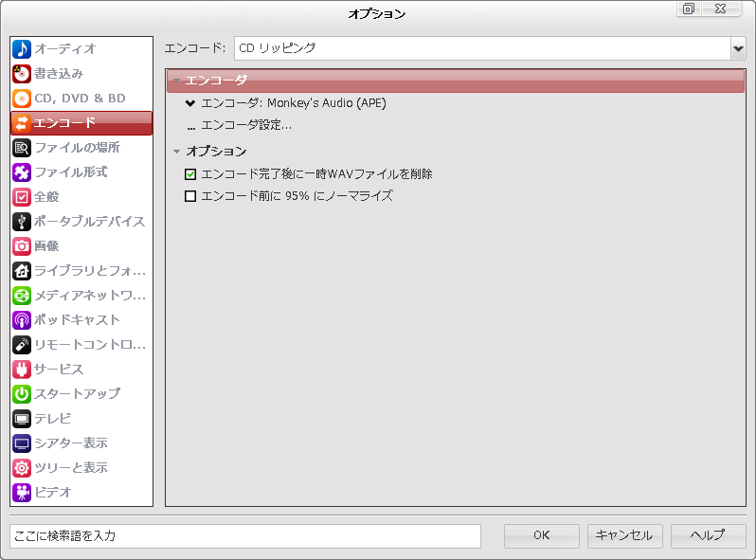The image size is (756, 560).
Task: Collapse the オプション section triangle
Action: click(x=176, y=152)
